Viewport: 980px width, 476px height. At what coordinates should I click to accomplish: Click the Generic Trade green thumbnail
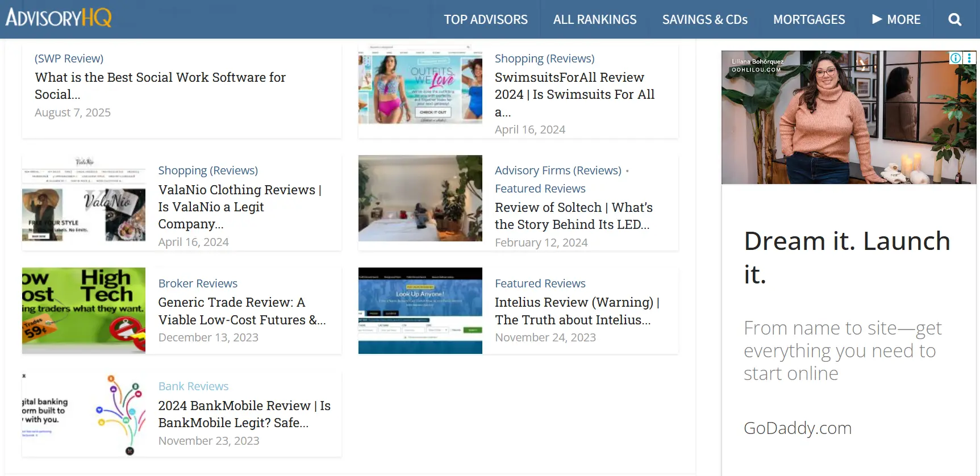[x=84, y=311]
